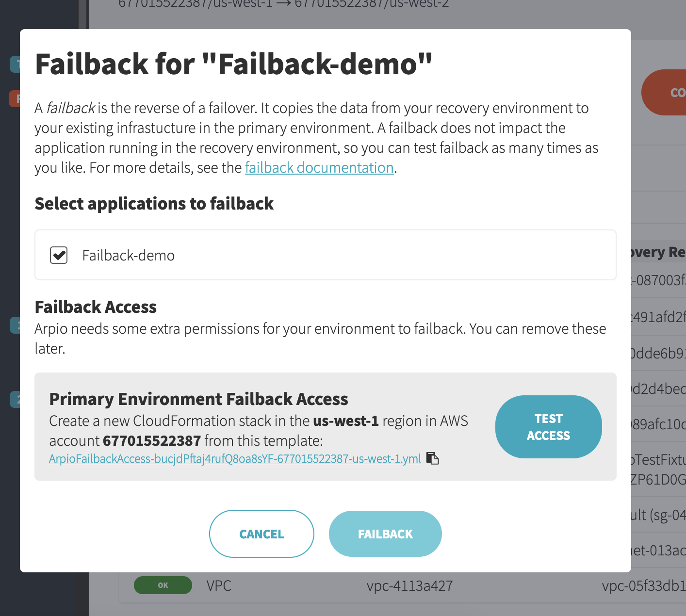Click the orange button behind the dialog

point(665,92)
